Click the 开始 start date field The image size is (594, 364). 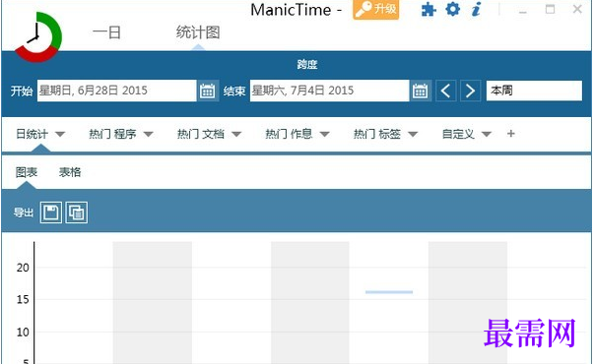(116, 91)
